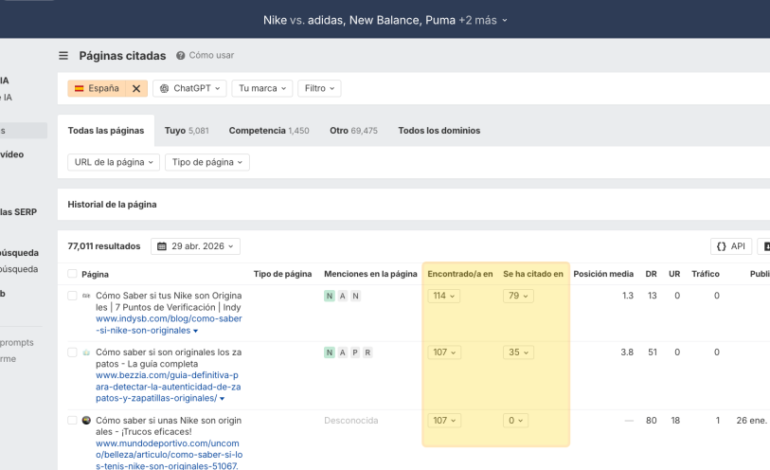The height and width of the screenshot is (470, 770).
Task: Open the 35 Se ha citado en dropdown
Action: 518,352
